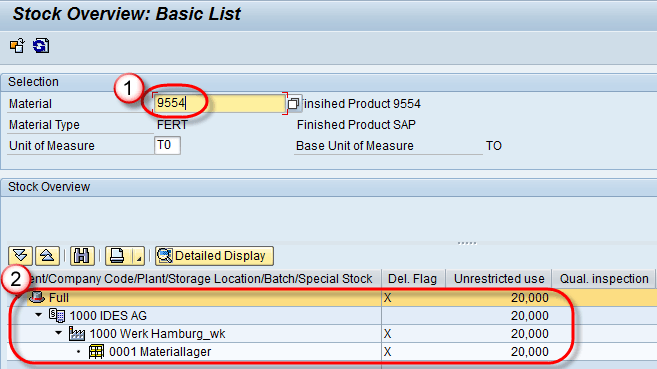657x369 pixels.
Task: Click the Qual. inspection column header
Action: click(603, 279)
